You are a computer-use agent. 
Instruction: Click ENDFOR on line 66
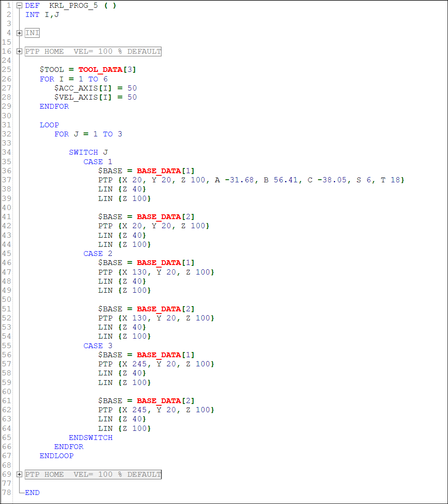coord(69,447)
